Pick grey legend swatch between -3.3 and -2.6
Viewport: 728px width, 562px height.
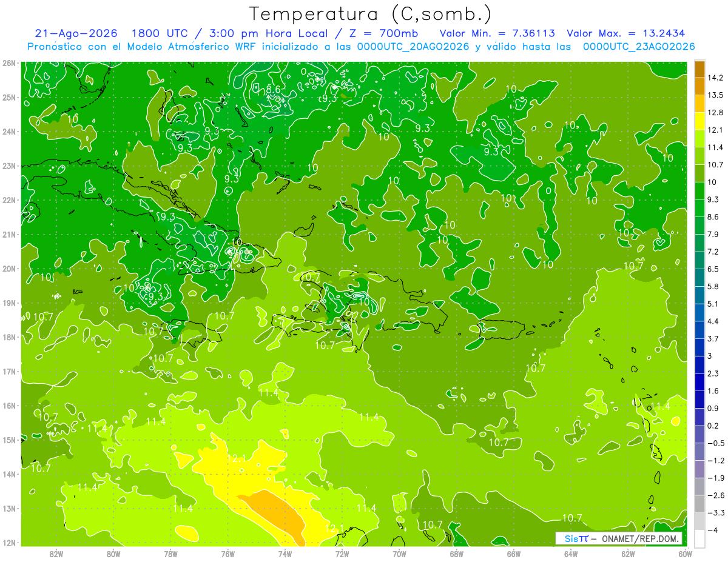click(699, 504)
